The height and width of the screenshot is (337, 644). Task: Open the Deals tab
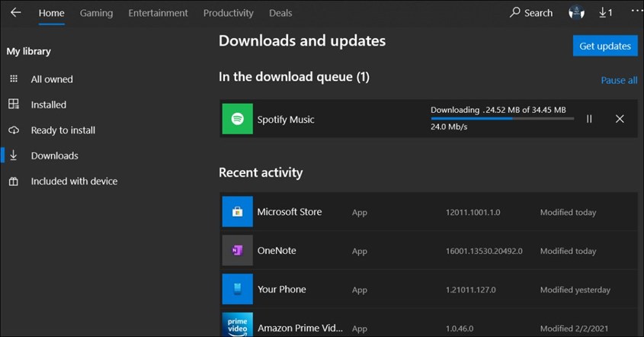[x=280, y=13]
